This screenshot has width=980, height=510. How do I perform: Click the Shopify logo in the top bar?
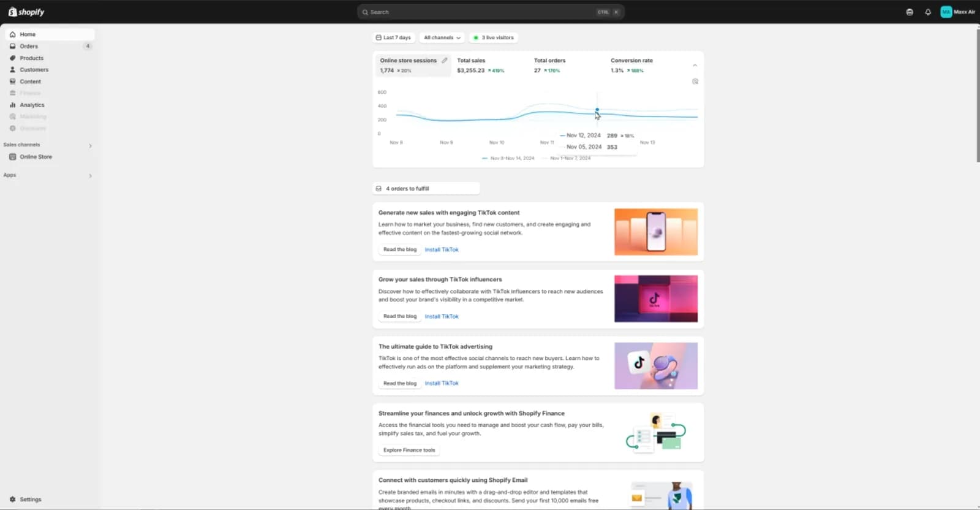coord(26,12)
